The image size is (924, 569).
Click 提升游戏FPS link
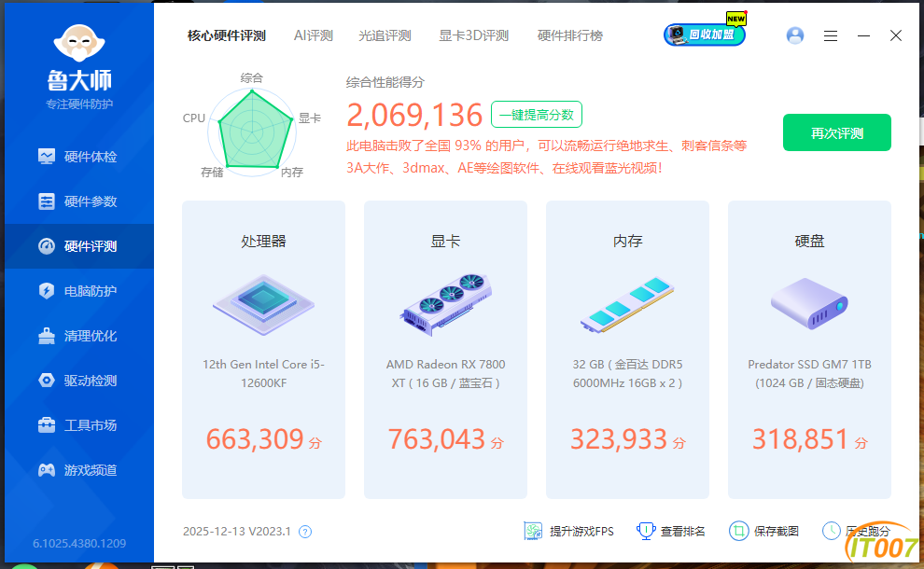pyautogui.click(x=570, y=531)
